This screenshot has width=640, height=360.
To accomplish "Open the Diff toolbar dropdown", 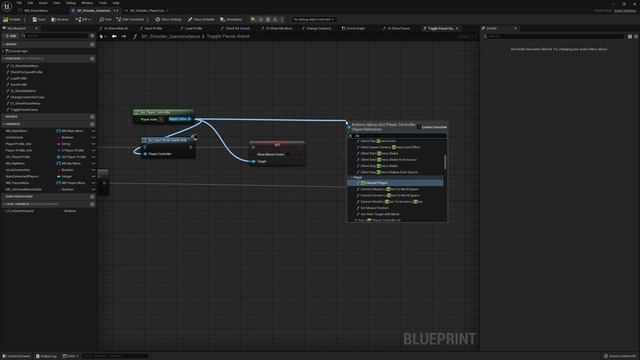I will (83, 19).
